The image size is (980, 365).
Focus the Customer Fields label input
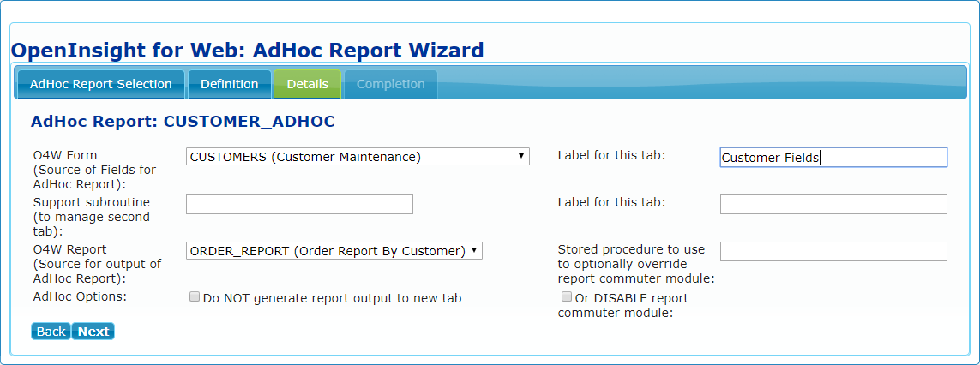(833, 158)
